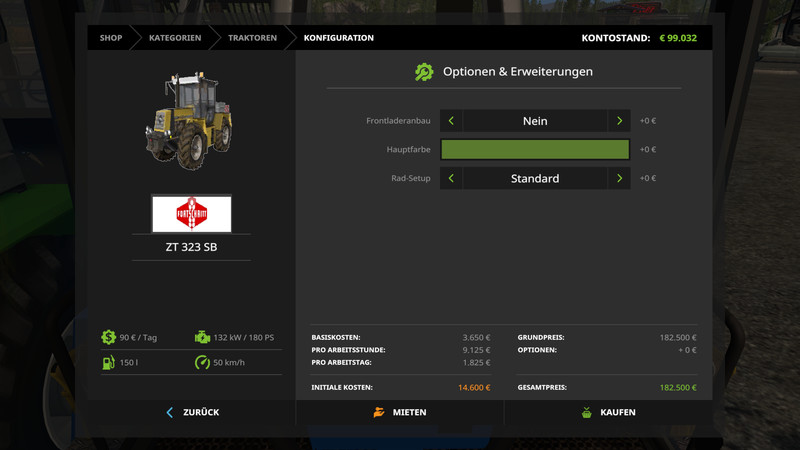
Task: Click the ZT 323 SB tractor preview
Action: tap(189, 118)
